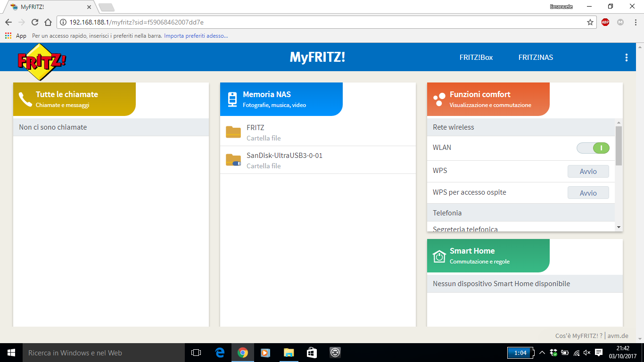Open the Memoria NAS panel header
The width and height of the screenshot is (644, 362).
click(x=281, y=99)
